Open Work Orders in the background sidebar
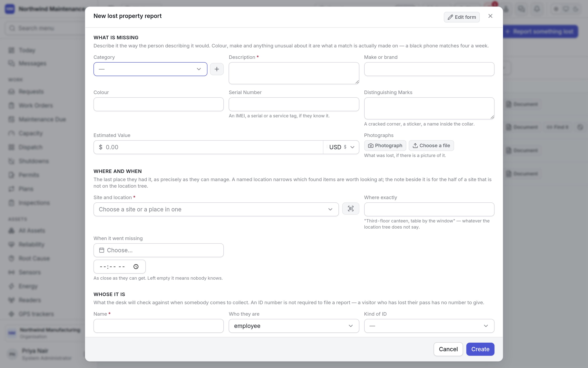Image resolution: width=588 pixels, height=368 pixels. 36,105
